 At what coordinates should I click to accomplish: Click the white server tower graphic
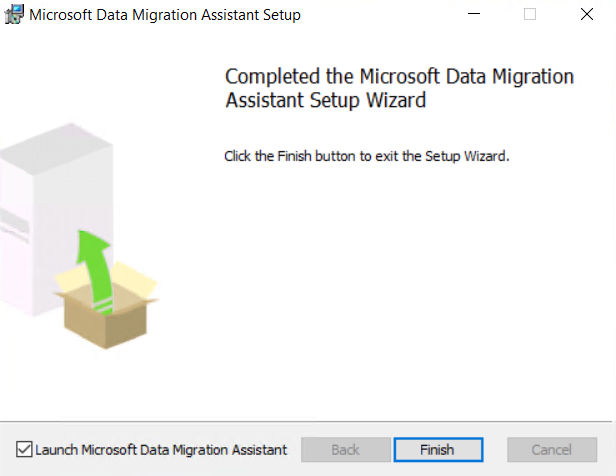click(35, 220)
